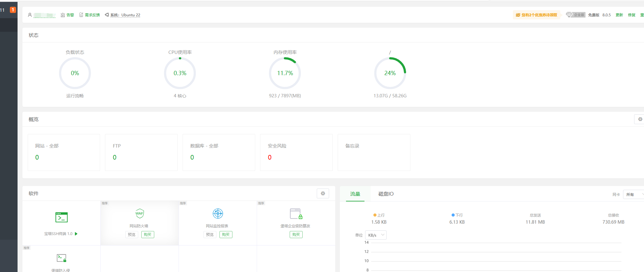This screenshot has height=272, width=644.
Task: Click 购买 under 网站防火墙
Action: click(148, 235)
